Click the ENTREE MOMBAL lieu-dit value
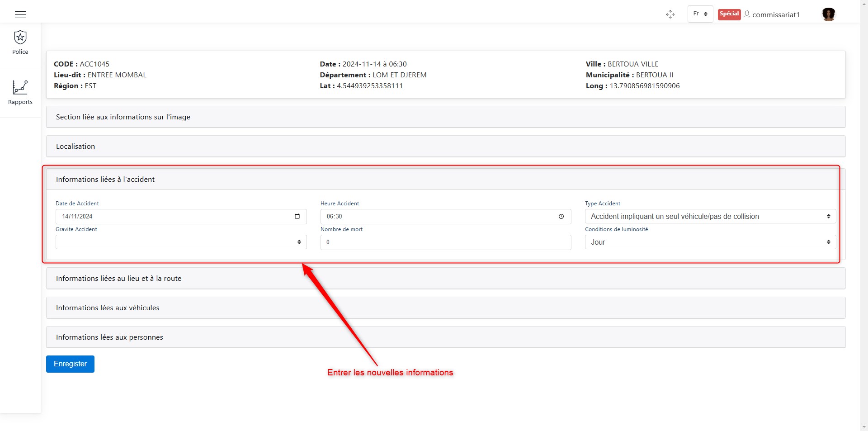This screenshot has width=868, height=431. pos(117,75)
